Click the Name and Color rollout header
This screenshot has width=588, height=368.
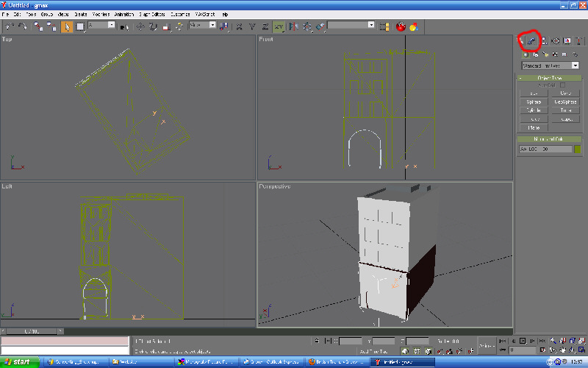pyautogui.click(x=549, y=139)
